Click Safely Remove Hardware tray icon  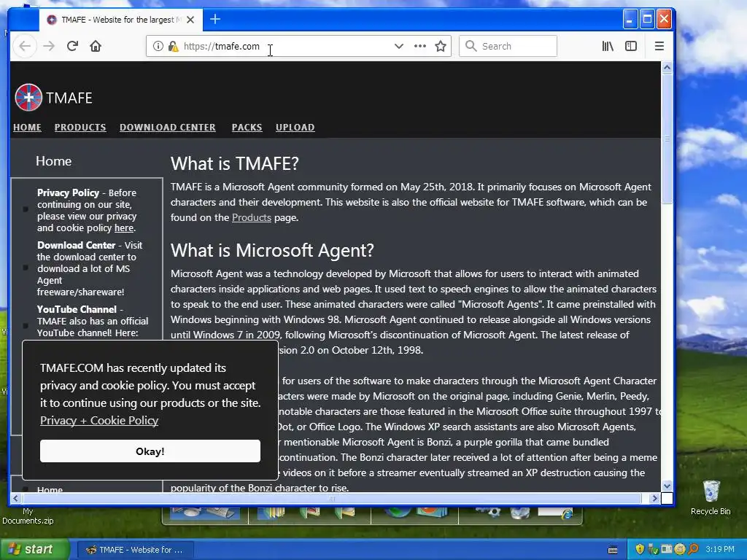(x=653, y=549)
